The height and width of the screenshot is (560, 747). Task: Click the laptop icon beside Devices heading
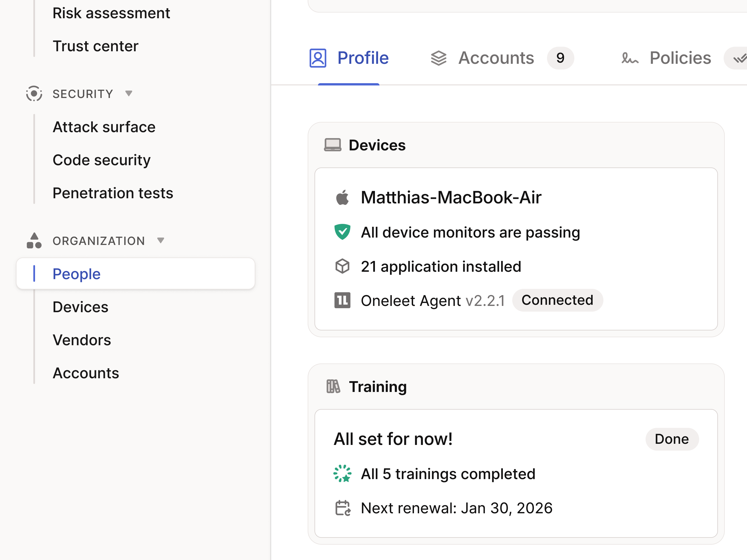(x=333, y=145)
